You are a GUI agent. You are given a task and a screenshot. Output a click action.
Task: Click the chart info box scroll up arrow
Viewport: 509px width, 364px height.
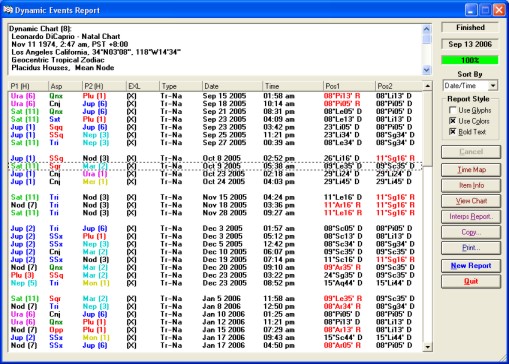[x=427, y=29]
